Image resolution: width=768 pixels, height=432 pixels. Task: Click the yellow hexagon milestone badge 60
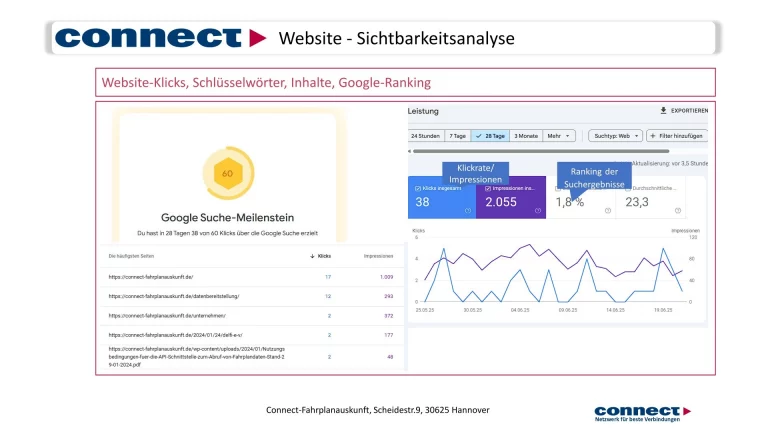228,173
